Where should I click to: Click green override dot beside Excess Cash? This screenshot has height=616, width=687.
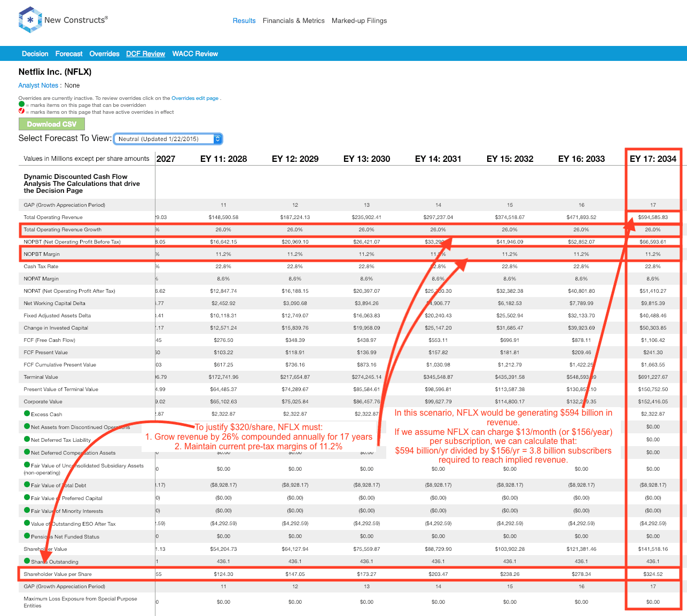pos(27,414)
